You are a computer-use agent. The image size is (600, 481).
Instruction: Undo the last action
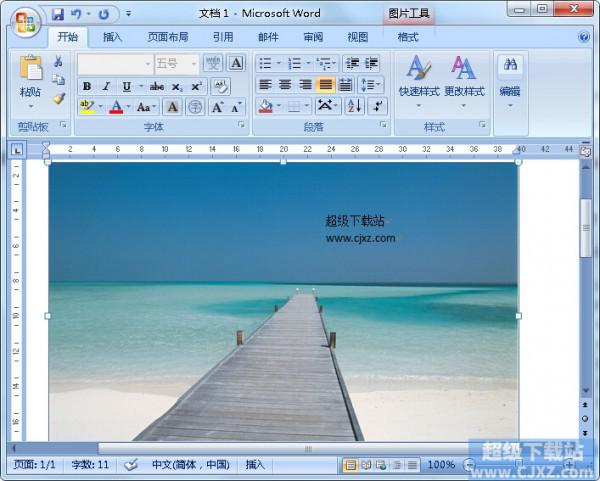point(77,15)
